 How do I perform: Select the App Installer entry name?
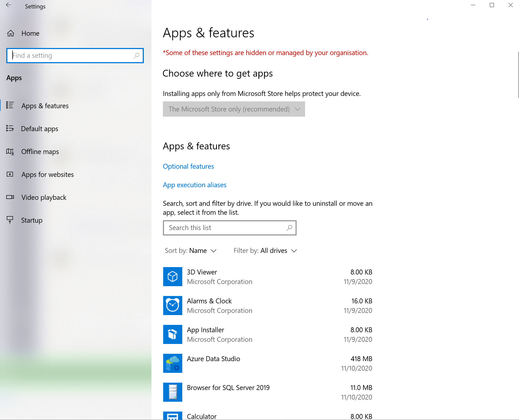click(x=205, y=330)
